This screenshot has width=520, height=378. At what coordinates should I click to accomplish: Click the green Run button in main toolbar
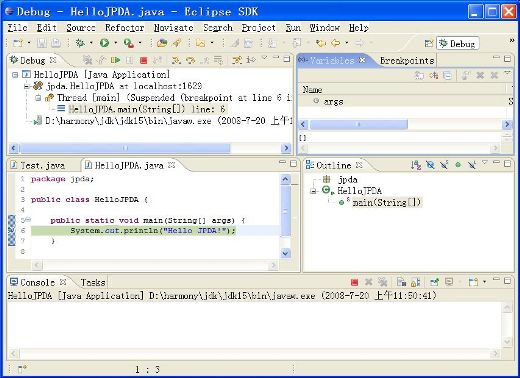[104, 43]
